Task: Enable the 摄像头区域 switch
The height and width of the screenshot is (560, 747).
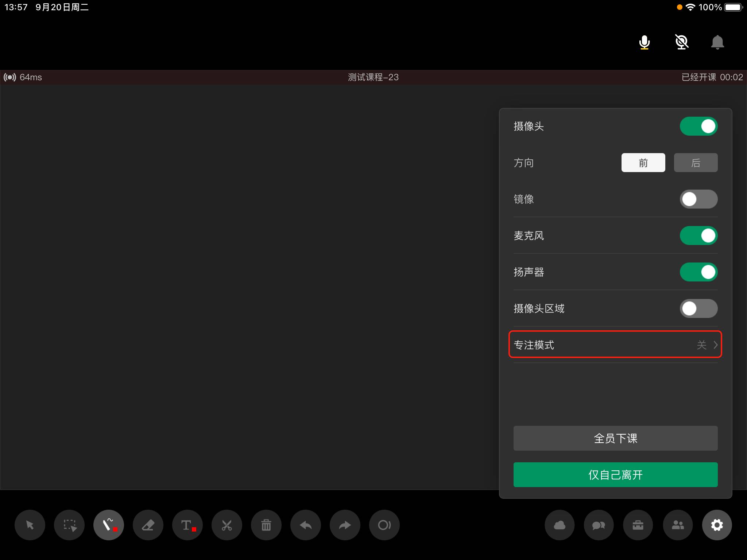Action: click(x=698, y=308)
